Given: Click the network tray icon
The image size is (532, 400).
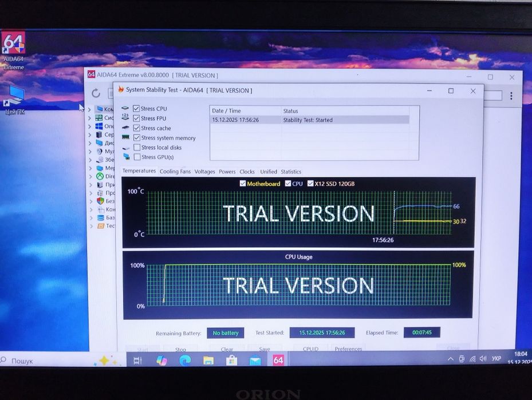Looking at the screenshot, I should [x=472, y=359].
